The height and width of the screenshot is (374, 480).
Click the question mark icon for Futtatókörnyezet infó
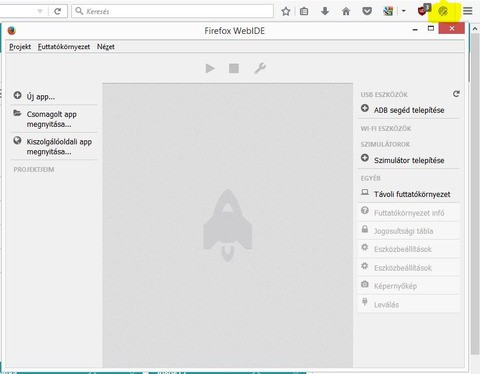tap(365, 211)
